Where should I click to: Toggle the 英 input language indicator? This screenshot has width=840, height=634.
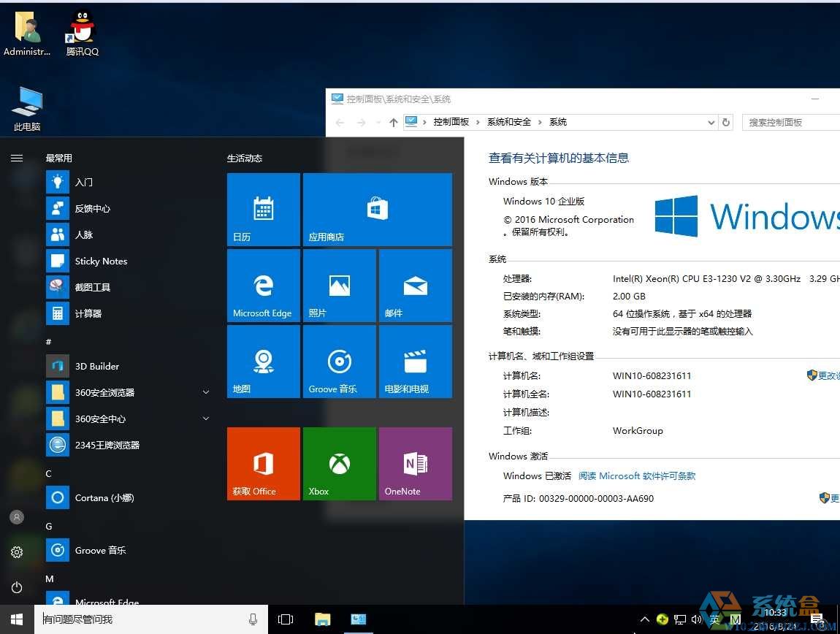[x=714, y=619]
